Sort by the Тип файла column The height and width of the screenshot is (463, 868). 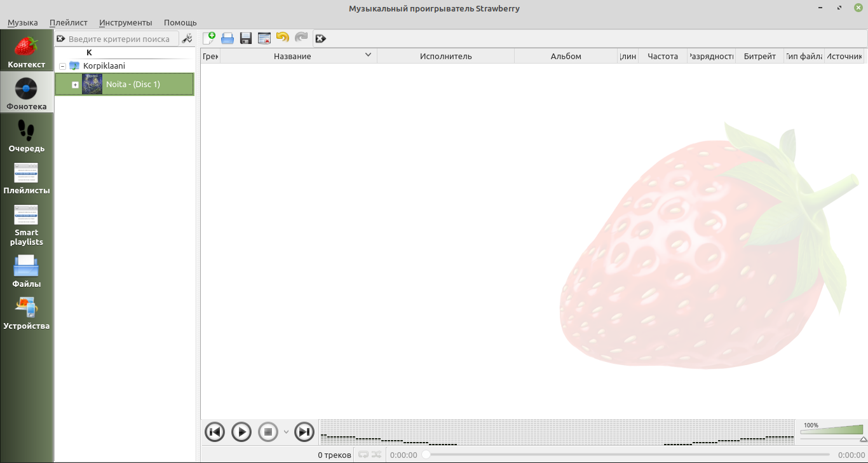click(x=804, y=56)
